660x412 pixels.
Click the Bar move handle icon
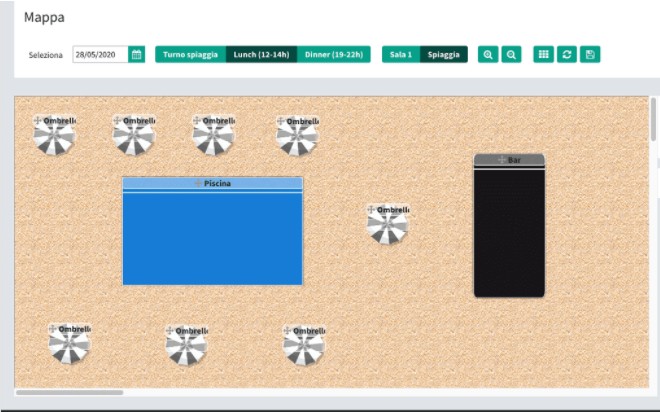click(501, 160)
